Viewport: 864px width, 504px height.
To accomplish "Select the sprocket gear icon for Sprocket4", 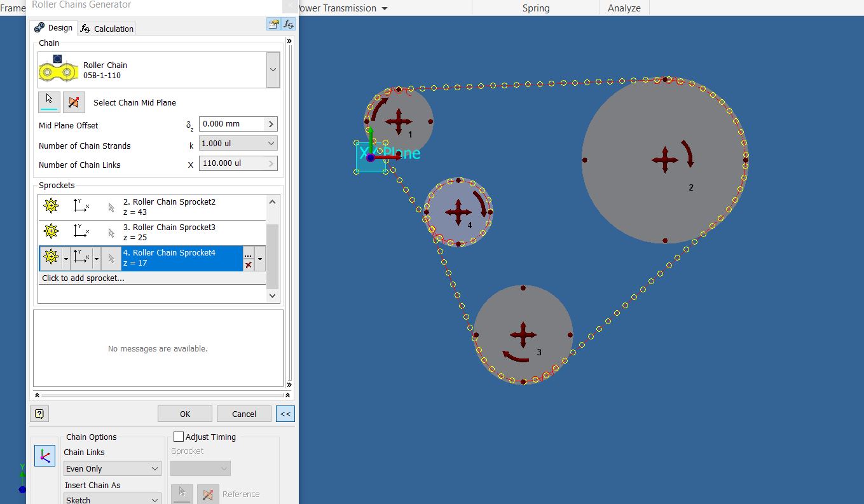I will point(51,258).
